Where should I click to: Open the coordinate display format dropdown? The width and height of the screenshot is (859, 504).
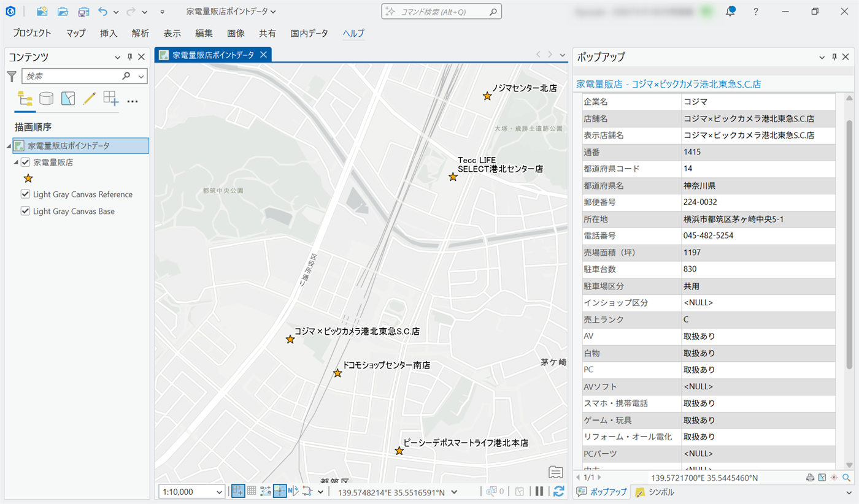[x=453, y=492]
